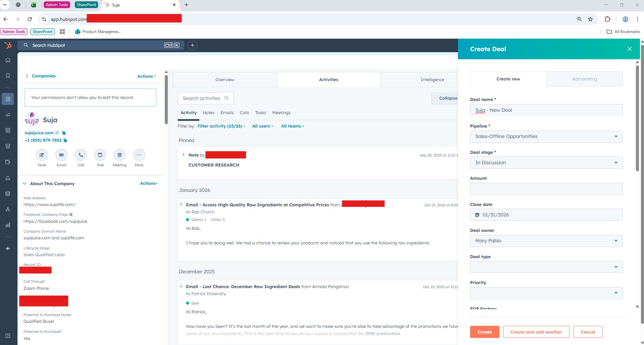Image resolution: width=644 pixels, height=345 pixels.
Task: Click the Create deal button
Action: click(x=485, y=332)
